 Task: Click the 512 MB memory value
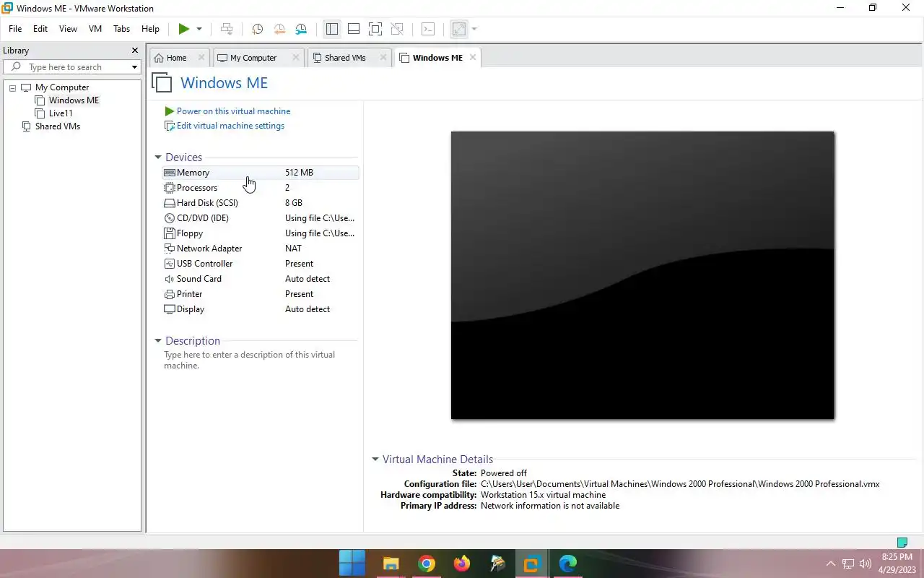(299, 173)
